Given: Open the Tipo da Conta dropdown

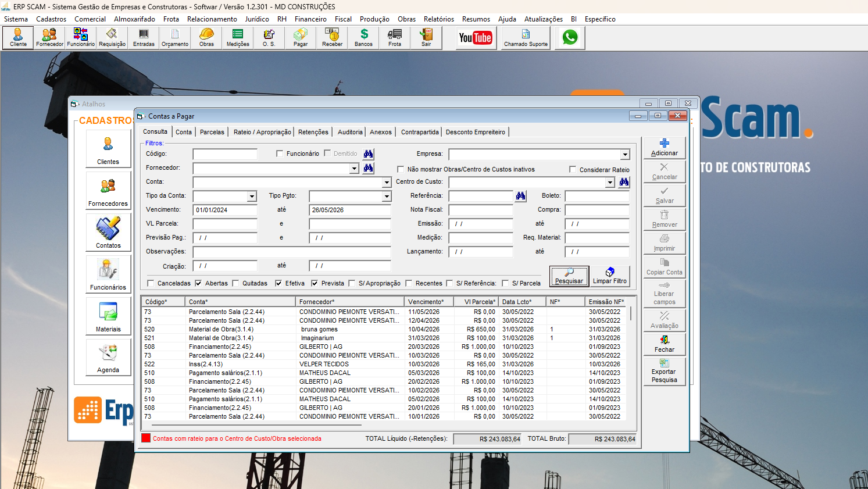Looking at the screenshot, I should (x=252, y=197).
